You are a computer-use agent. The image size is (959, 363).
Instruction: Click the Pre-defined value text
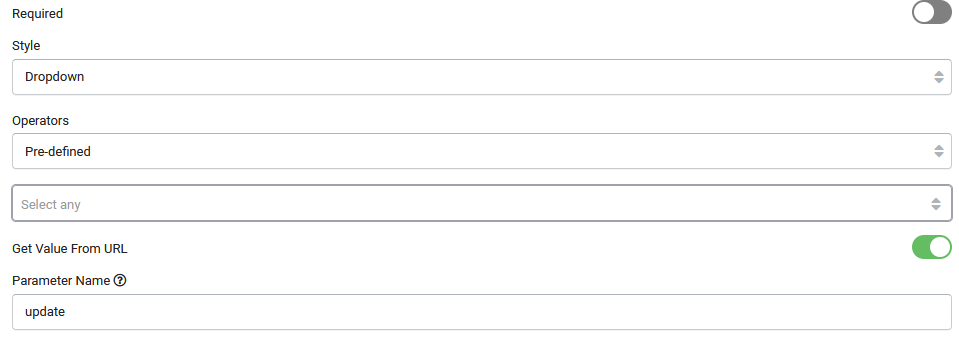pos(57,152)
